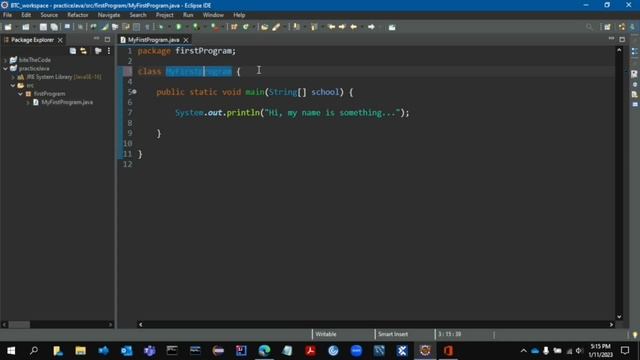
Task: Expand MyFirstProgram.java tree node arrow
Action: click(x=27, y=102)
